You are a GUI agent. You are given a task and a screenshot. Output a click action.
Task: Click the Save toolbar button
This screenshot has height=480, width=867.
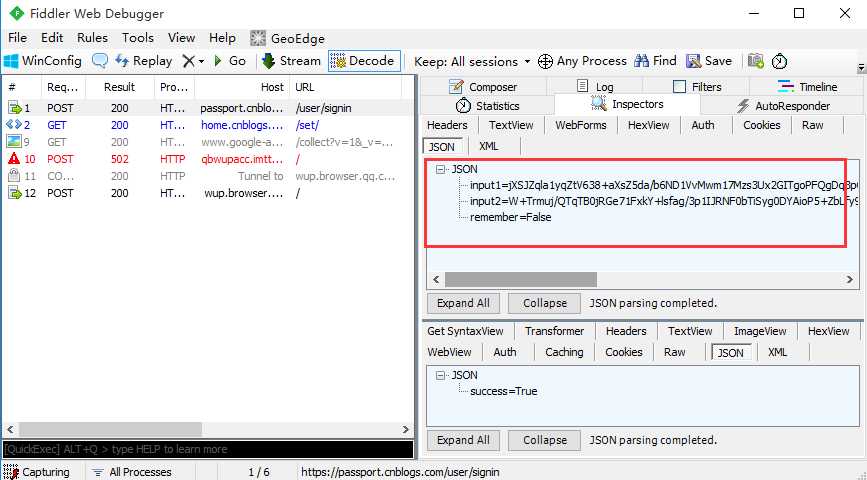(709, 61)
